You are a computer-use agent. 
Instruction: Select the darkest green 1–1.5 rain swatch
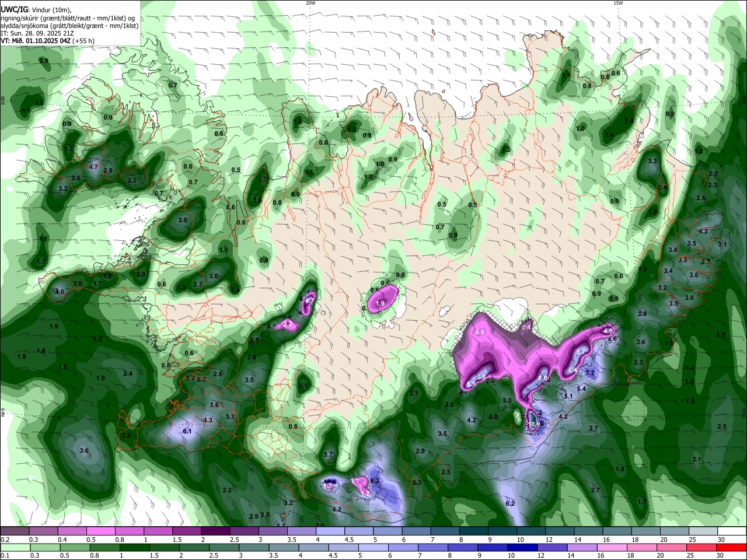click(x=134, y=547)
